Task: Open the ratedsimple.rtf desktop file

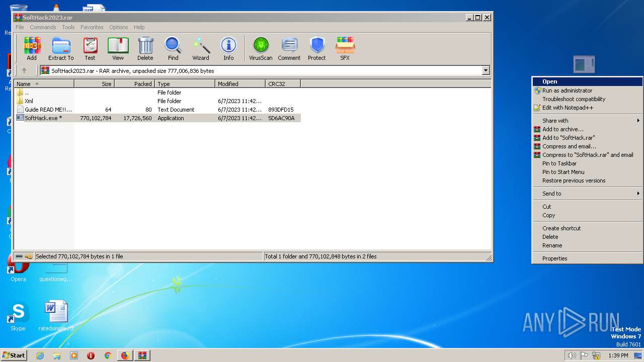Action: 56,316
